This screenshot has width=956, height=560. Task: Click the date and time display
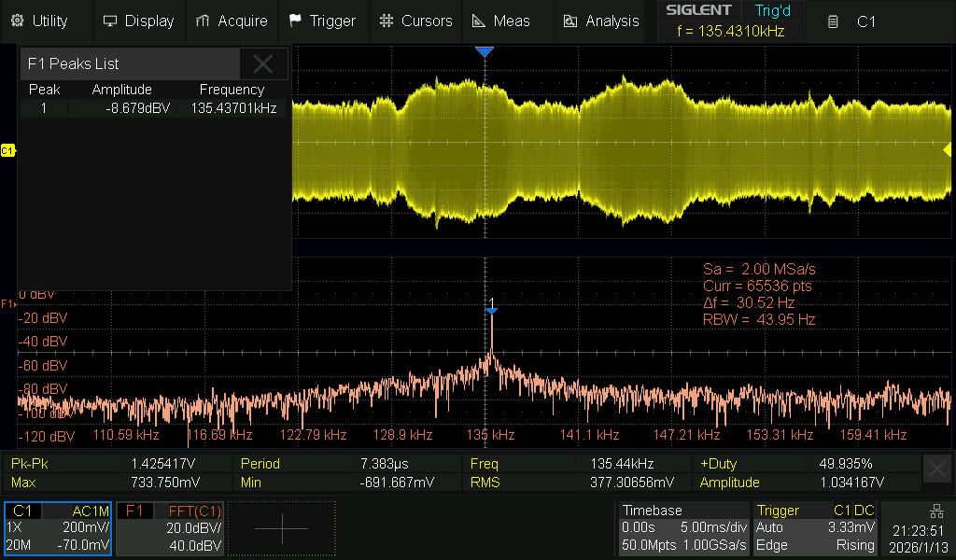pos(918,539)
